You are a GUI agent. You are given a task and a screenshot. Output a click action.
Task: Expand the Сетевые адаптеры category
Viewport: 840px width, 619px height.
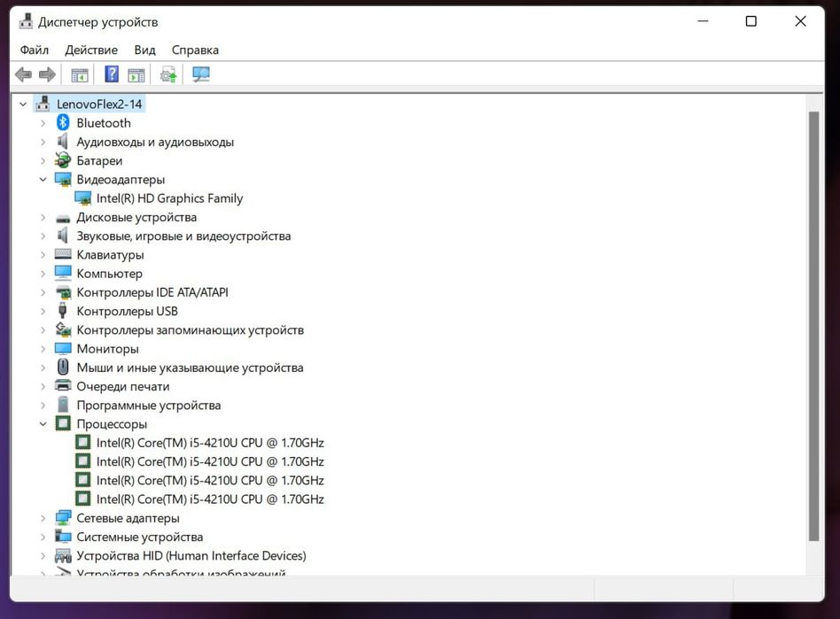click(43, 518)
